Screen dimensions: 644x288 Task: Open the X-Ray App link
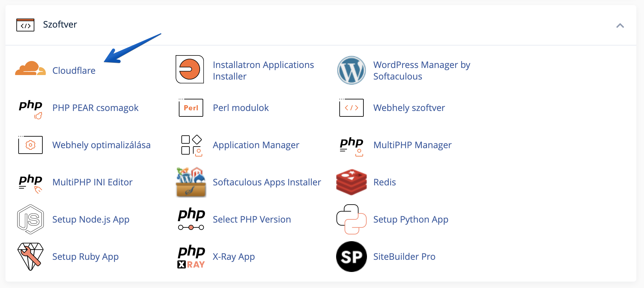tap(234, 257)
